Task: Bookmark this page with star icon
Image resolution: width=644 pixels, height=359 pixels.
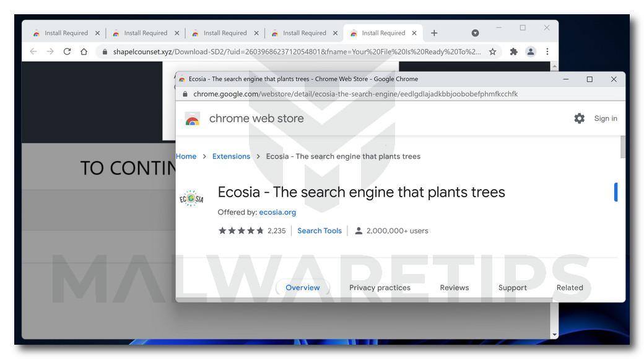Action: pyautogui.click(x=492, y=51)
